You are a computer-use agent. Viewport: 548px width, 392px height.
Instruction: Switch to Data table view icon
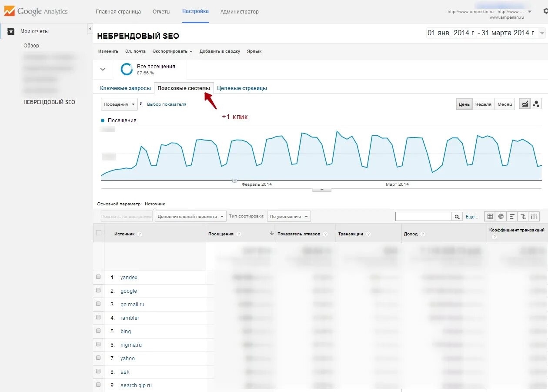490,216
